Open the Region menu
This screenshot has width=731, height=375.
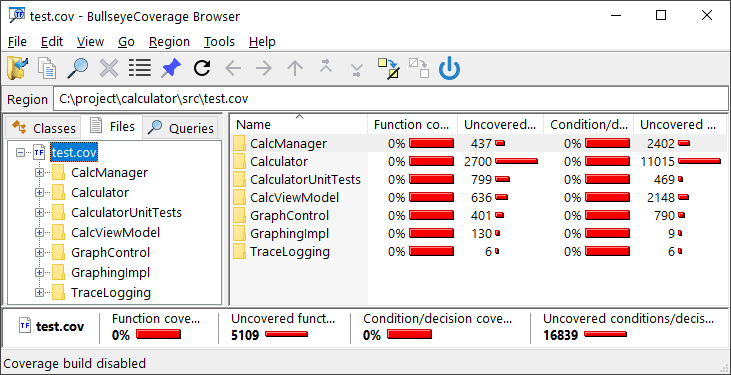[x=169, y=42]
